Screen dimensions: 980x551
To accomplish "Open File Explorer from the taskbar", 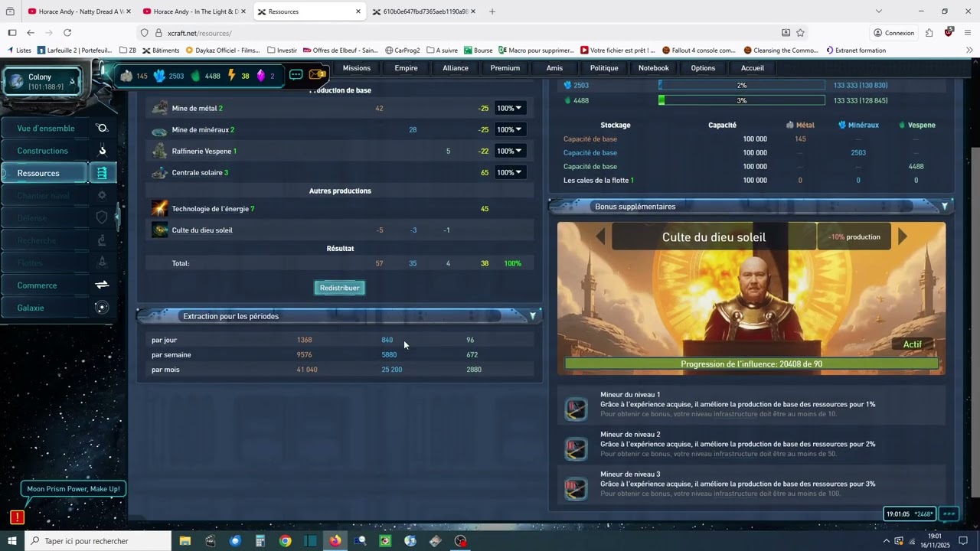I will pyautogui.click(x=185, y=541).
